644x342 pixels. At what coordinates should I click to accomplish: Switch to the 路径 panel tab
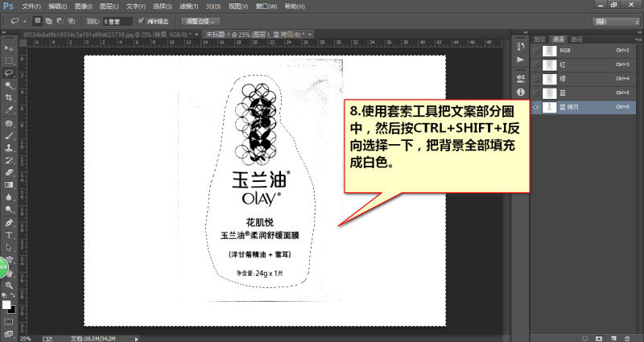pyautogui.click(x=576, y=39)
